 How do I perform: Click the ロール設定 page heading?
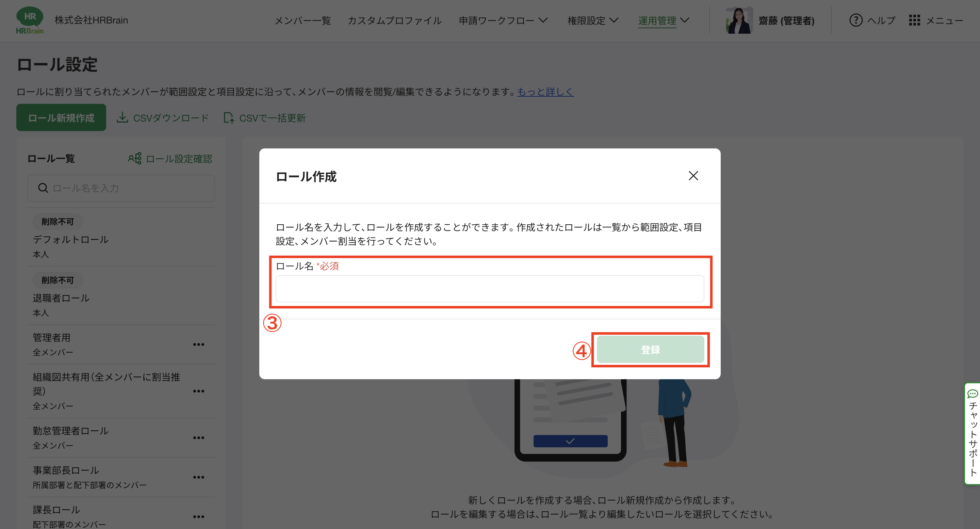click(x=57, y=65)
